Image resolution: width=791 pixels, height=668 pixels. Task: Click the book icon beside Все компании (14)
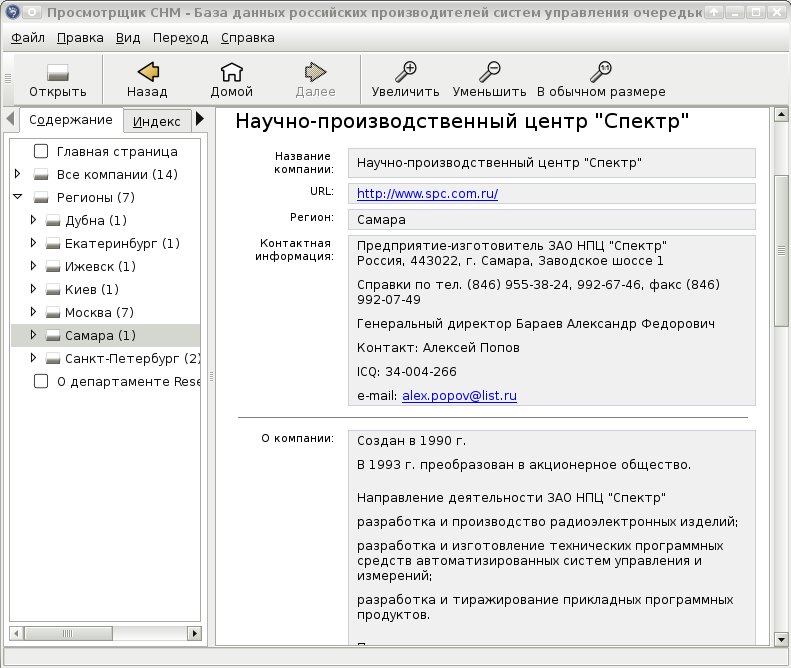(41, 175)
